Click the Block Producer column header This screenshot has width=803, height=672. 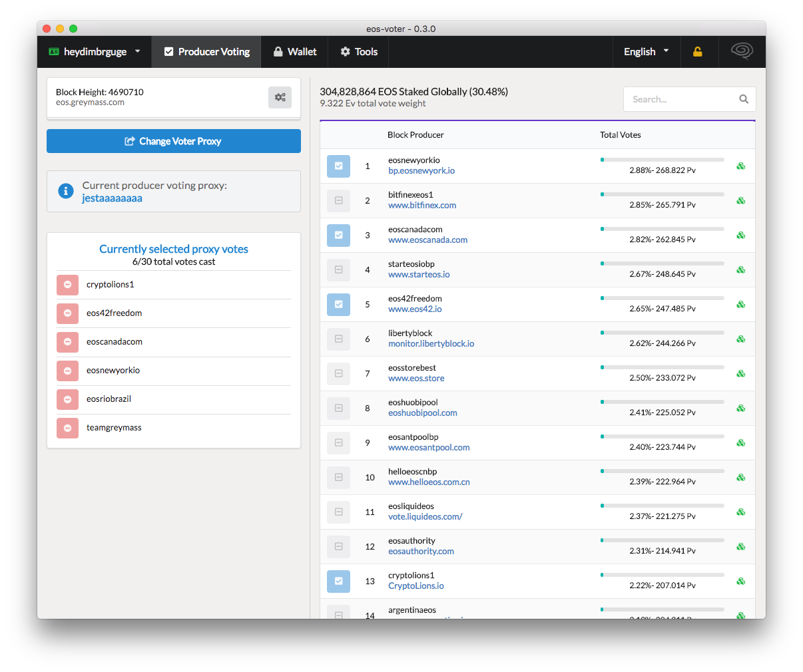click(x=415, y=135)
